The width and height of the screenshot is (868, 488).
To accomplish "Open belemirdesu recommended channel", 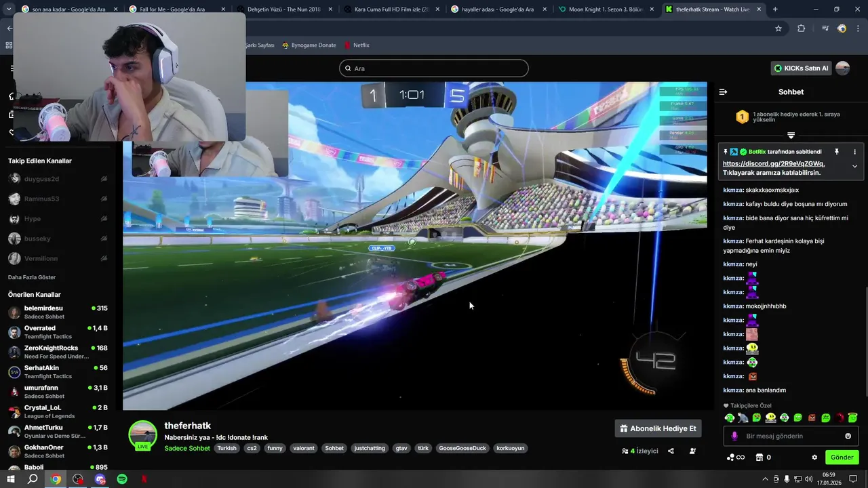I will (x=58, y=312).
